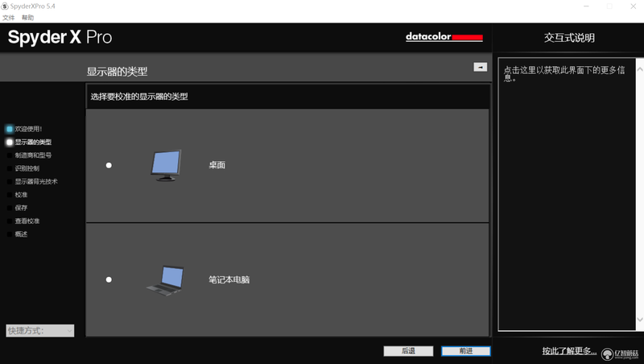
Task: Click the white 显示器的类型 step indicator
Action: (x=10, y=143)
